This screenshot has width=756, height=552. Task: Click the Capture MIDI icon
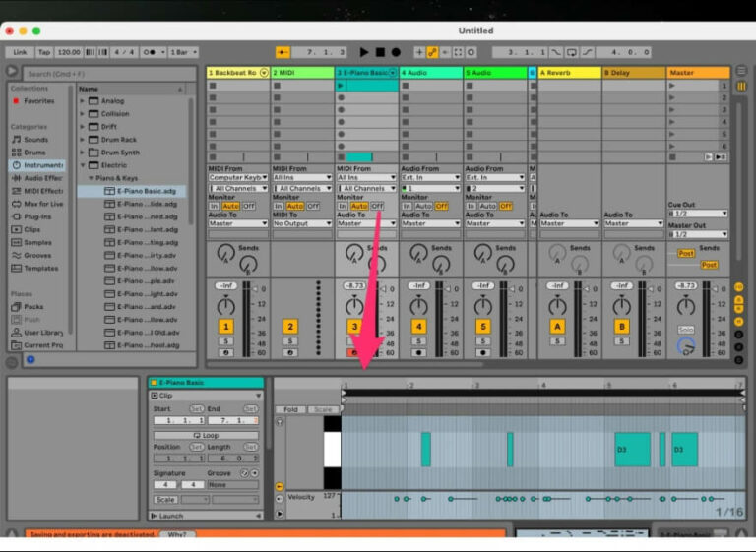458,52
